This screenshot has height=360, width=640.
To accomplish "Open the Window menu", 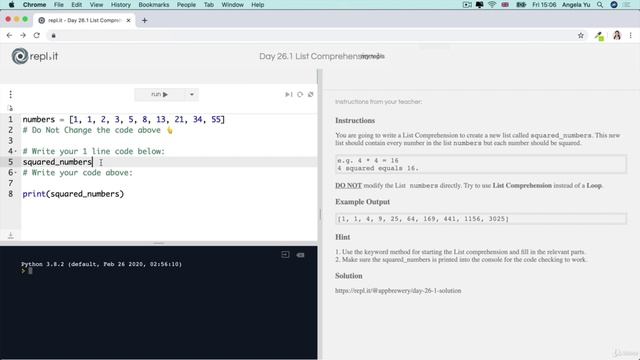I will [x=233, y=5].
